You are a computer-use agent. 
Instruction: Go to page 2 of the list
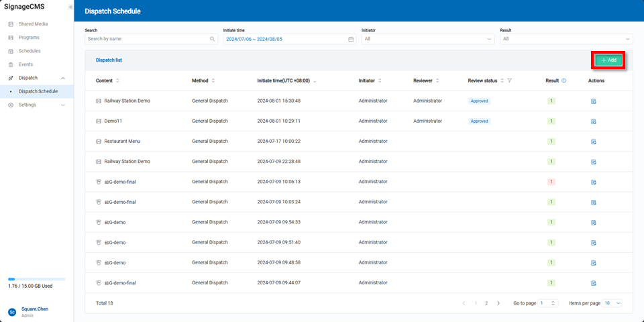pyautogui.click(x=486, y=303)
